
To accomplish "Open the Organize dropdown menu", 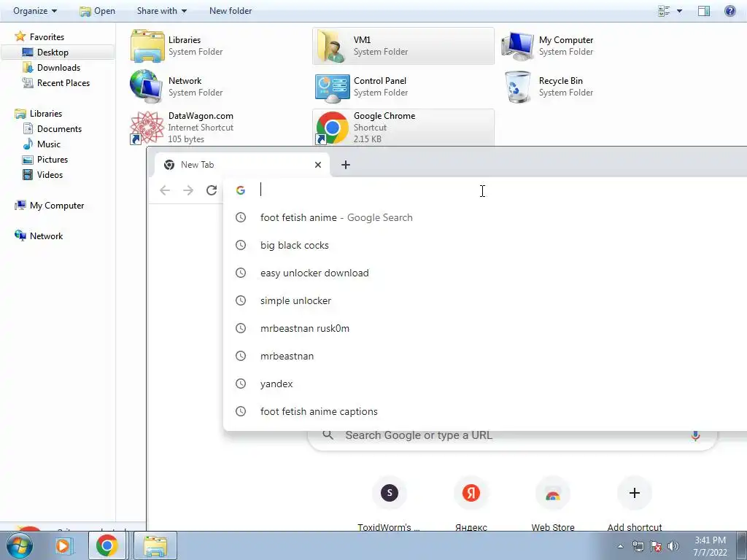I will 35,10.
